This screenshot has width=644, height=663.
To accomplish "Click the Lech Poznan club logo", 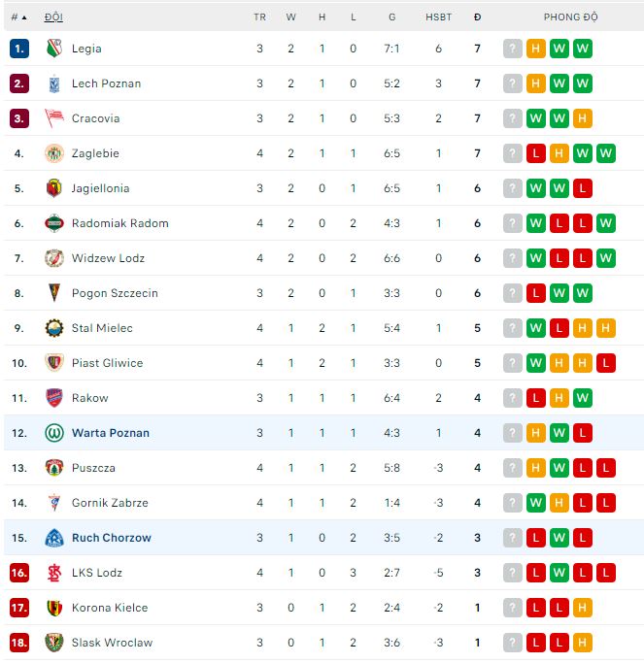I will click(54, 83).
